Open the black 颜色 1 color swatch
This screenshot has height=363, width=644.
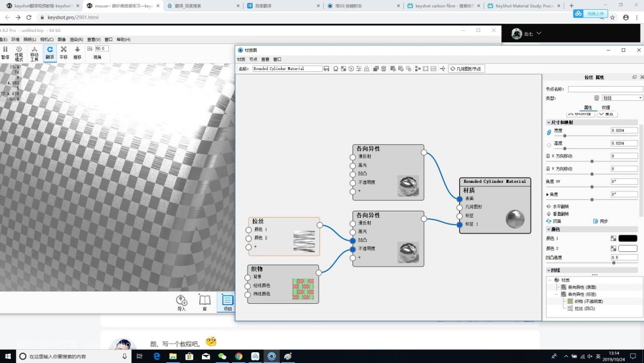point(627,238)
